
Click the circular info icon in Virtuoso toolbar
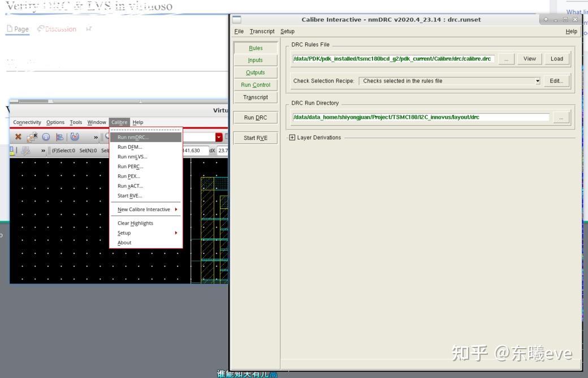pos(45,136)
